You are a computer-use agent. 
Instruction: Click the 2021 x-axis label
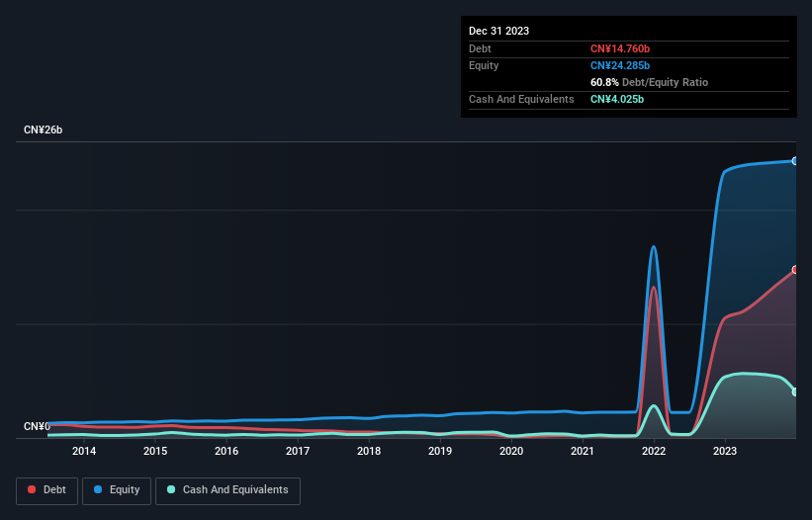point(583,451)
